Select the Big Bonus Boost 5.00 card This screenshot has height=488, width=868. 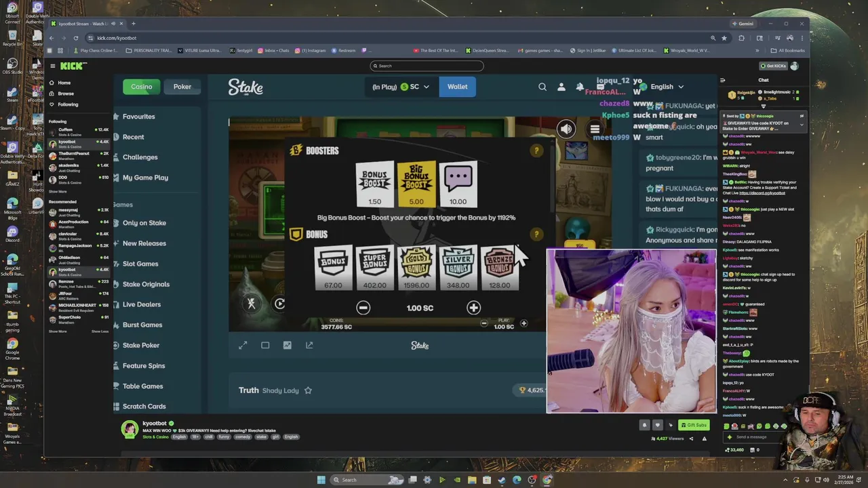pos(416,184)
